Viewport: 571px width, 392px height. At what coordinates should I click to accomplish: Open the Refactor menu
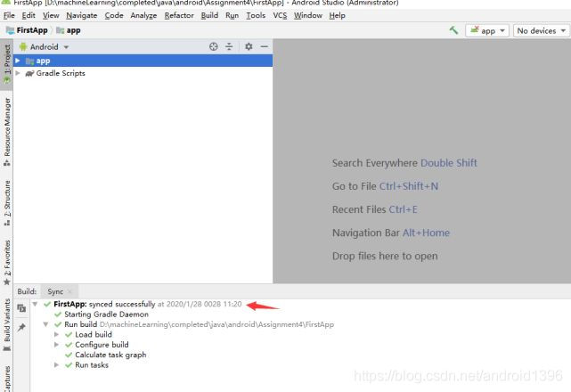(x=179, y=15)
